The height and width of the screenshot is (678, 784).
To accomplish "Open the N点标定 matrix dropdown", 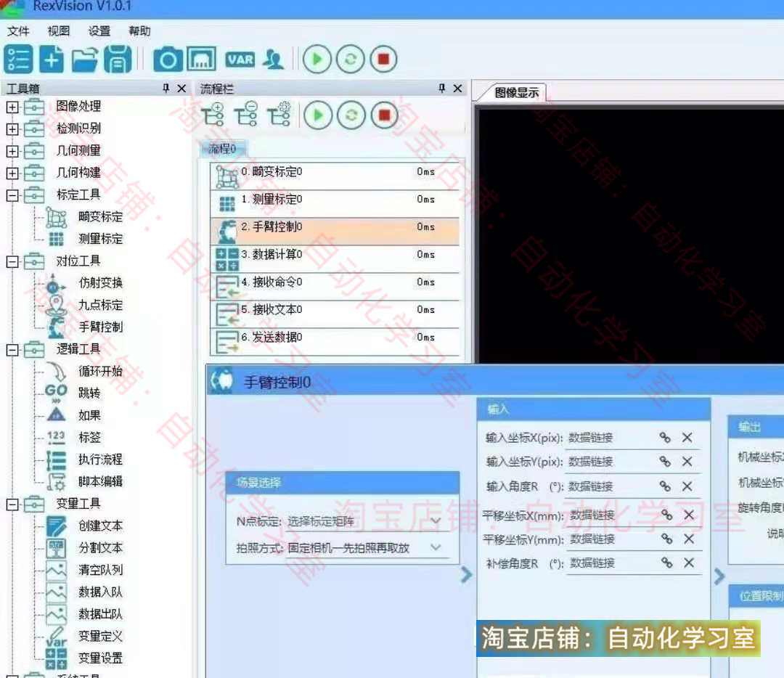I will click(x=436, y=521).
